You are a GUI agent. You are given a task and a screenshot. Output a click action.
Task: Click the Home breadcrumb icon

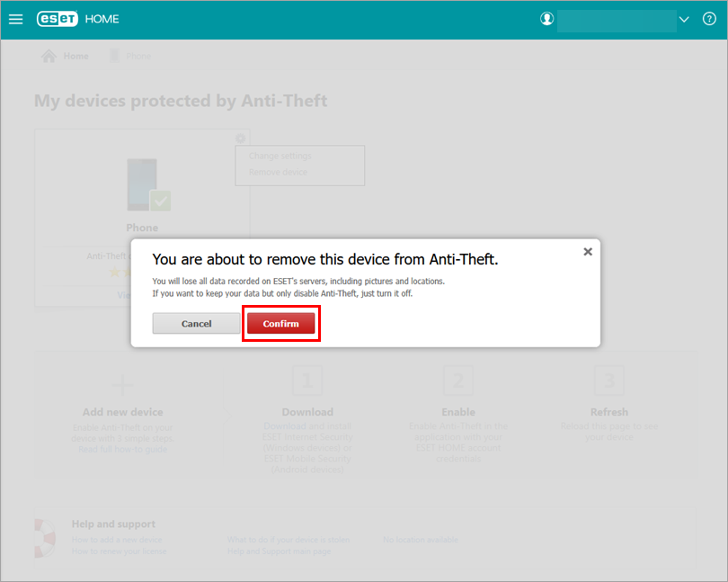pos(49,56)
